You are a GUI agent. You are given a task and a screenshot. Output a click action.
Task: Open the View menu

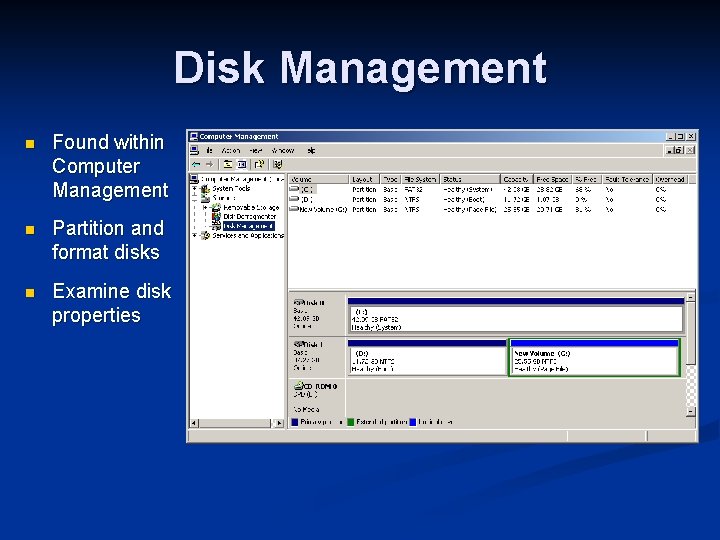pyautogui.click(x=255, y=150)
